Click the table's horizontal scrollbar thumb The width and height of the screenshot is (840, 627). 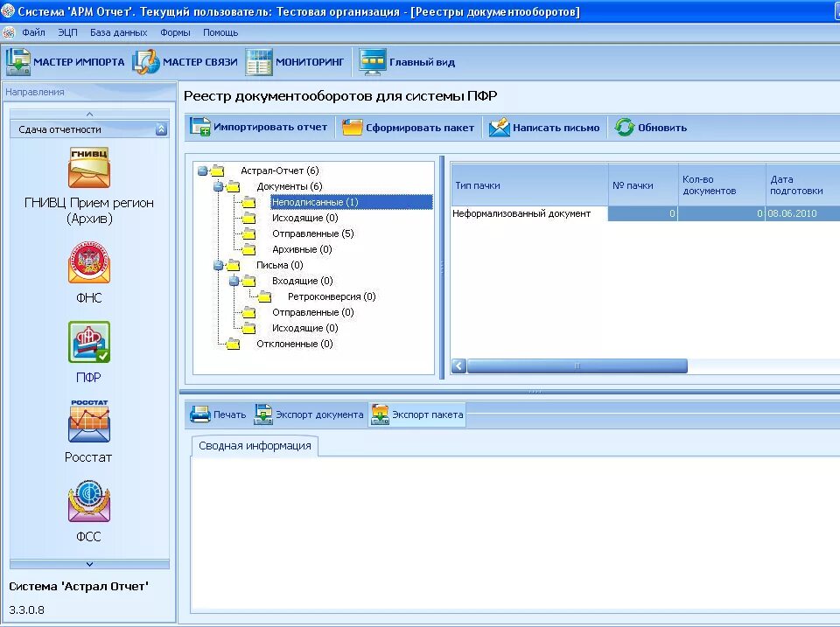[x=577, y=366]
